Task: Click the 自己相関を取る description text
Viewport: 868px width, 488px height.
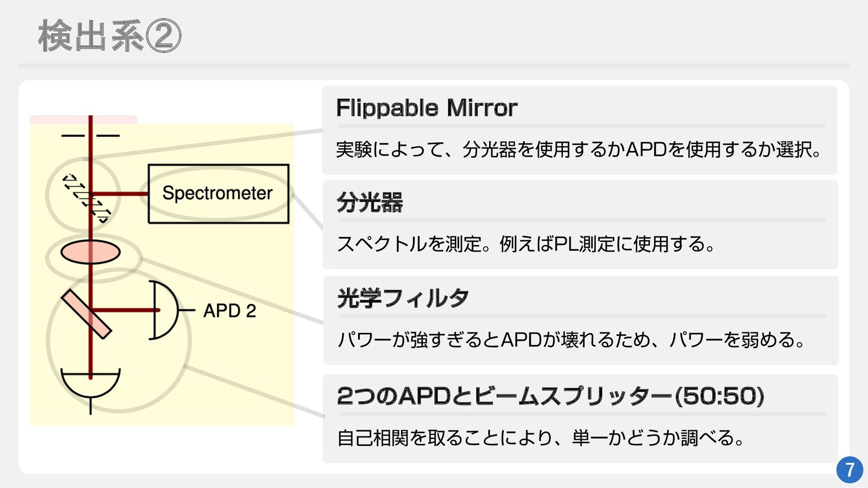Action: [541, 438]
